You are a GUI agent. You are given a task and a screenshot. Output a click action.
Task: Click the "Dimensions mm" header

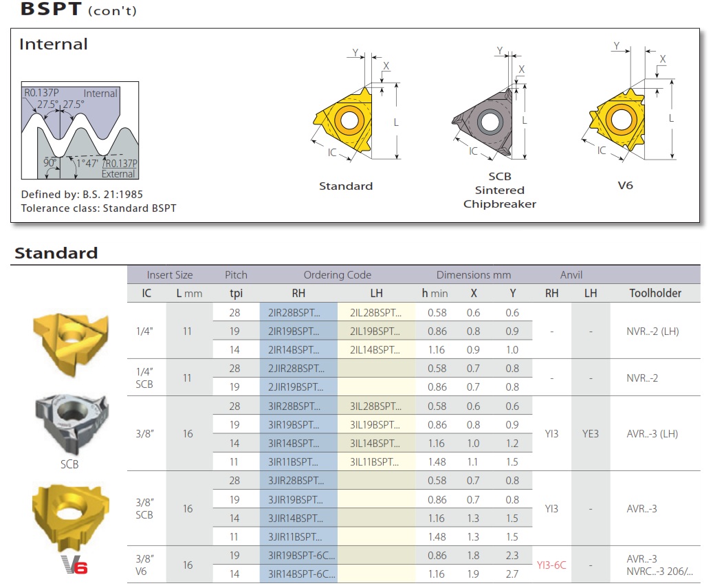pos(474,275)
